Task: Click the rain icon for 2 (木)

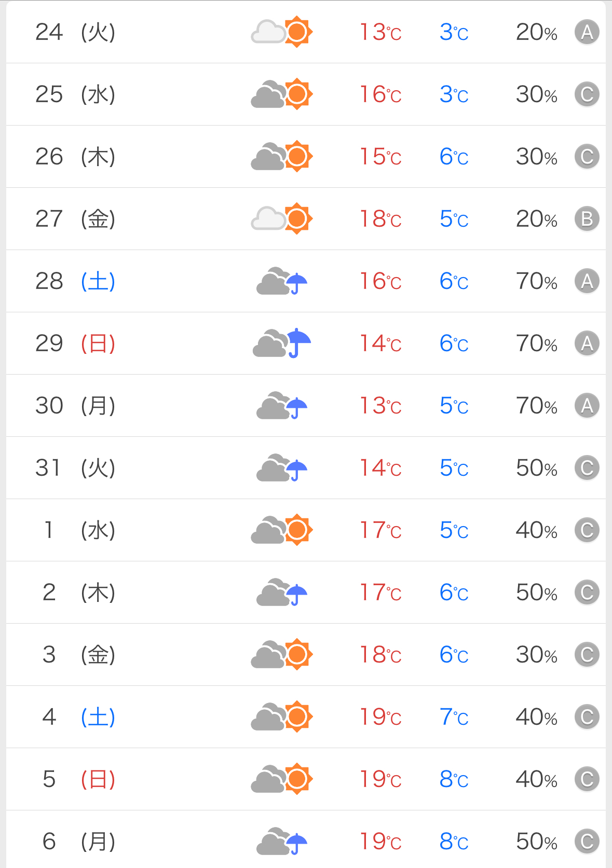Action: pyautogui.click(x=282, y=593)
